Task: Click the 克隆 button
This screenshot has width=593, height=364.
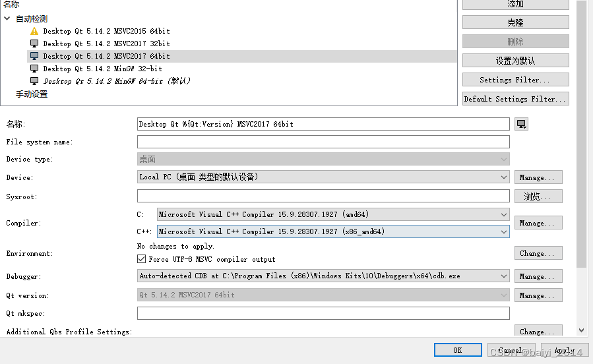Action: tap(515, 22)
